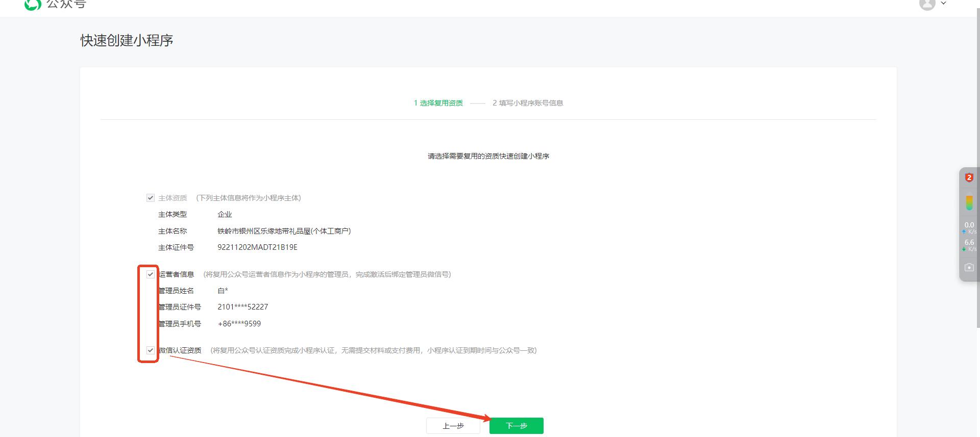
Task: Select step 2 填写小程序账号信息
Action: click(528, 103)
